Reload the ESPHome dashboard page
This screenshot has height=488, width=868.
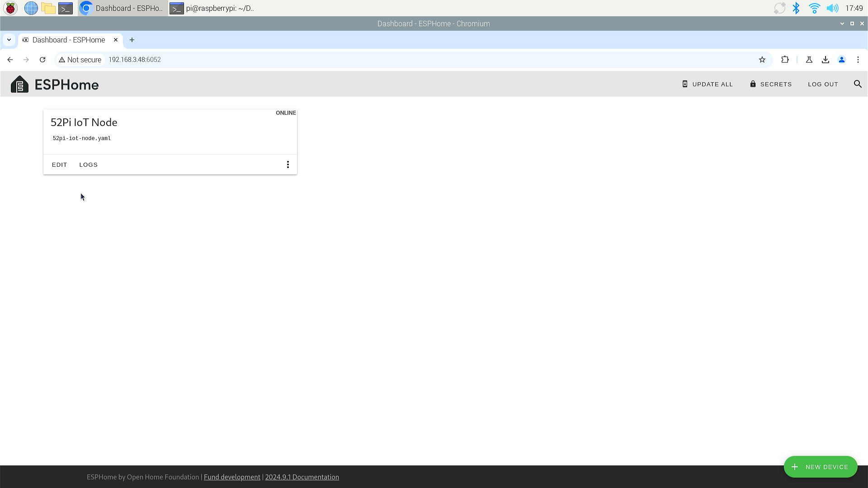point(42,60)
